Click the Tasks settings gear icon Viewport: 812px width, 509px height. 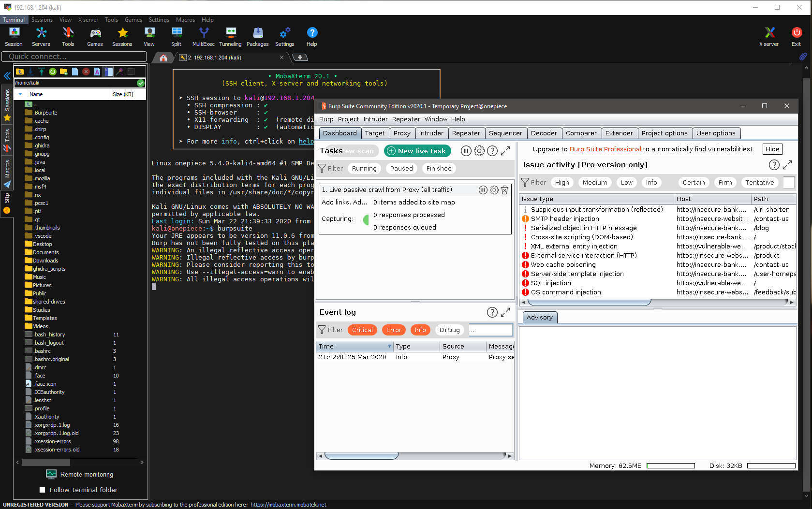pos(479,151)
